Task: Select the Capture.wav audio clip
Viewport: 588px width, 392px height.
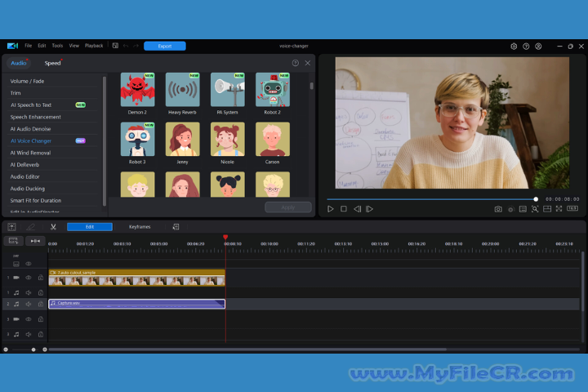Action: pyautogui.click(x=137, y=304)
